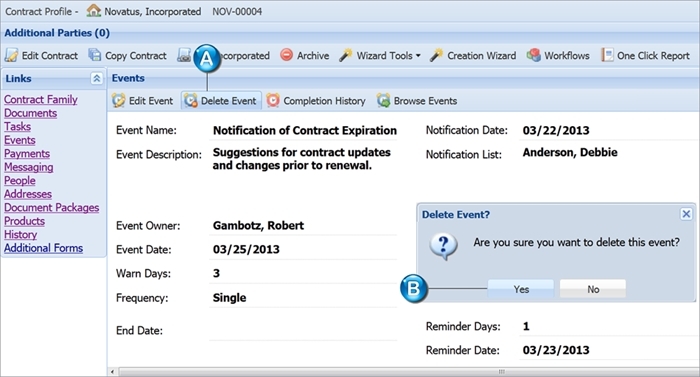Click notification list name 'Anderson, Debbie'
700x377 pixels.
coord(570,152)
